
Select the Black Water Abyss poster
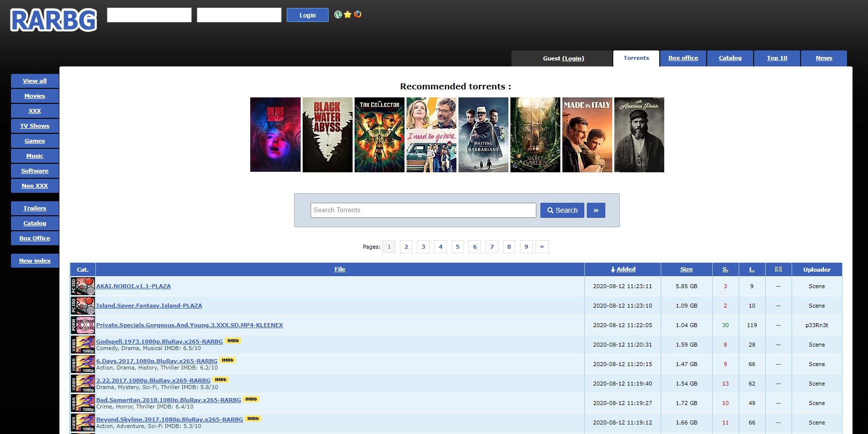tap(327, 135)
